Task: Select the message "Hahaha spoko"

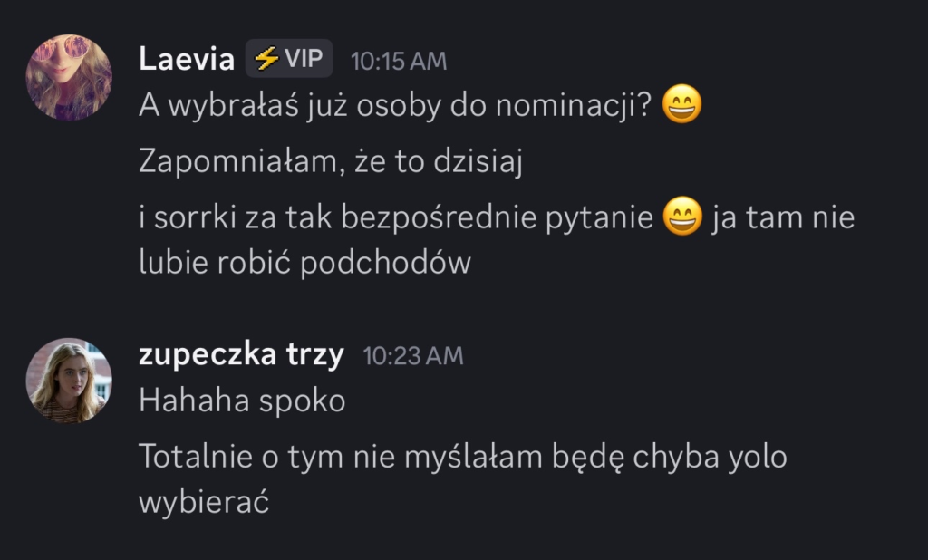Action: [x=242, y=401]
